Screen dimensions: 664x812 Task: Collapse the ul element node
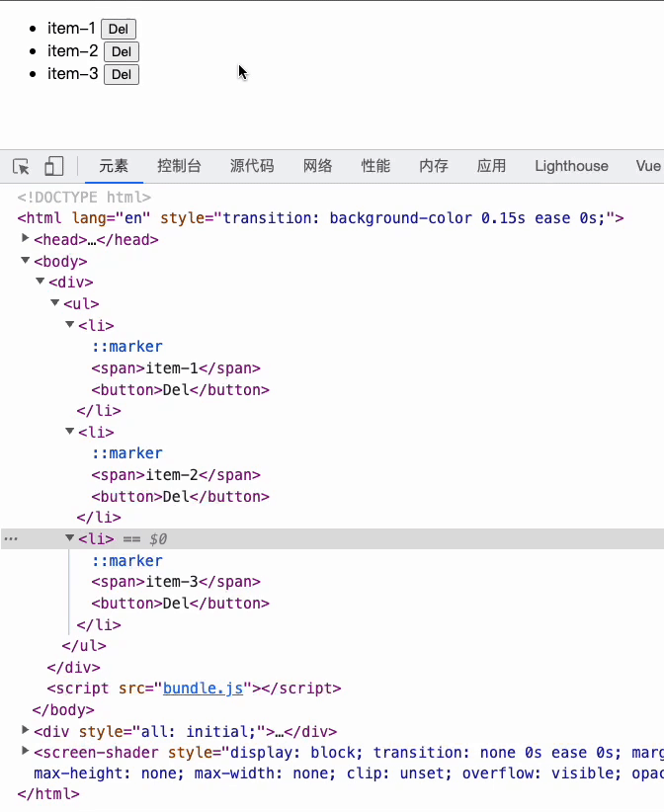55,302
